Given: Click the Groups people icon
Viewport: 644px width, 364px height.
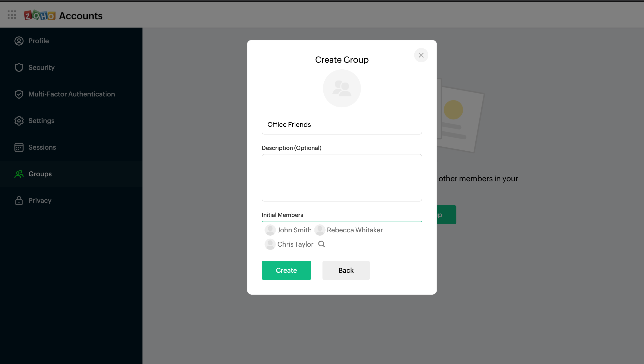Looking at the screenshot, I should point(19,174).
